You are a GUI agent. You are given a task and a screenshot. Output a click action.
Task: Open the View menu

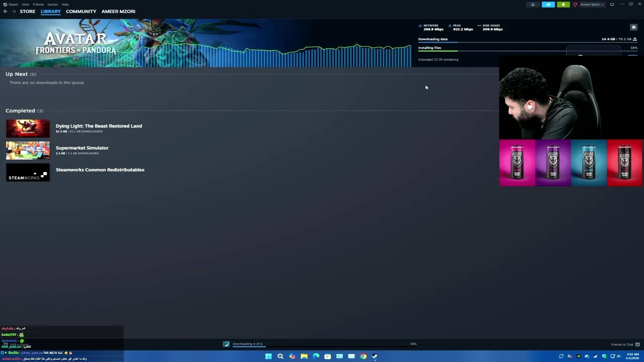[x=25, y=5]
